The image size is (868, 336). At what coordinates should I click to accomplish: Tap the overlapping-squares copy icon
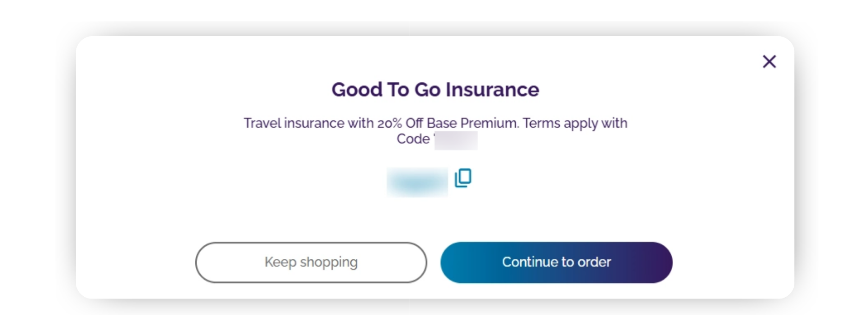(463, 178)
